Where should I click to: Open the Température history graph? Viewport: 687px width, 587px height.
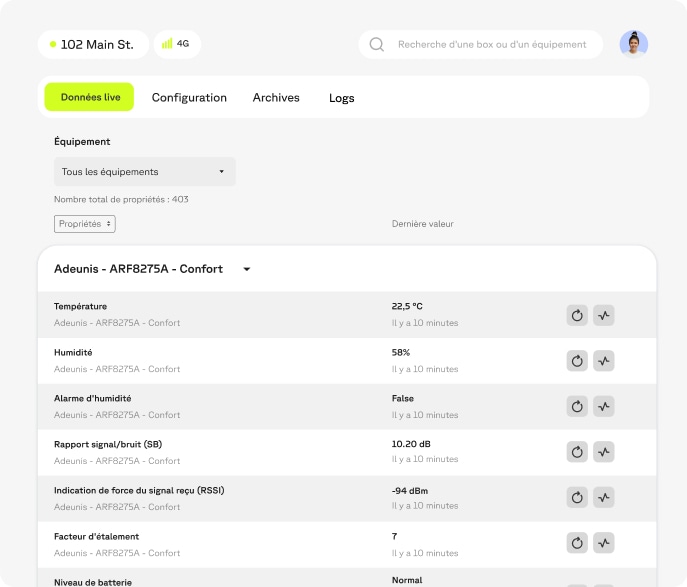603,315
